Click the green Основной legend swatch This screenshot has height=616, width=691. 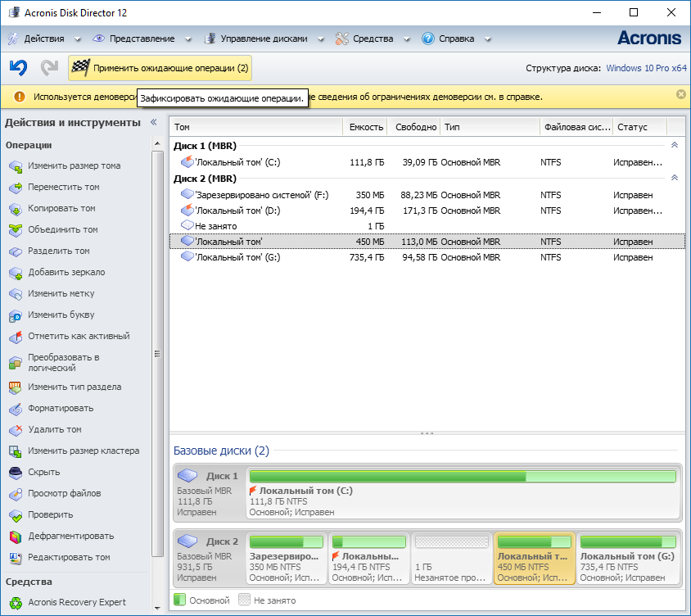pyautogui.click(x=179, y=600)
